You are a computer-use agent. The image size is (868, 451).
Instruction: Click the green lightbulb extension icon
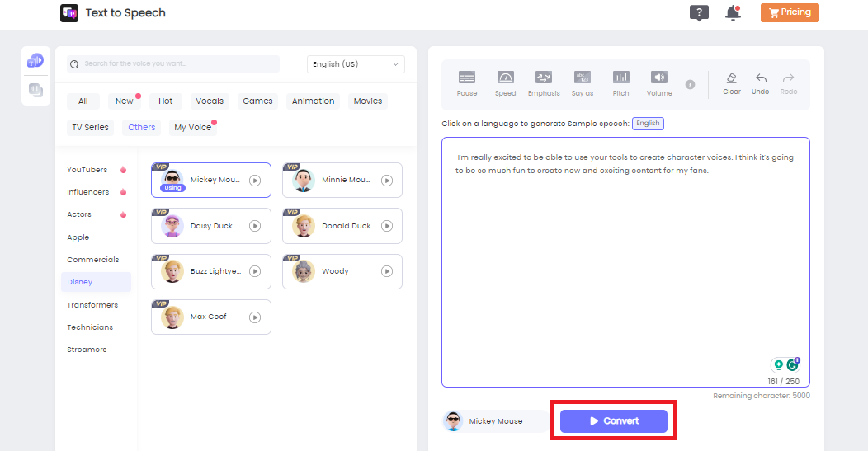pyautogui.click(x=778, y=364)
